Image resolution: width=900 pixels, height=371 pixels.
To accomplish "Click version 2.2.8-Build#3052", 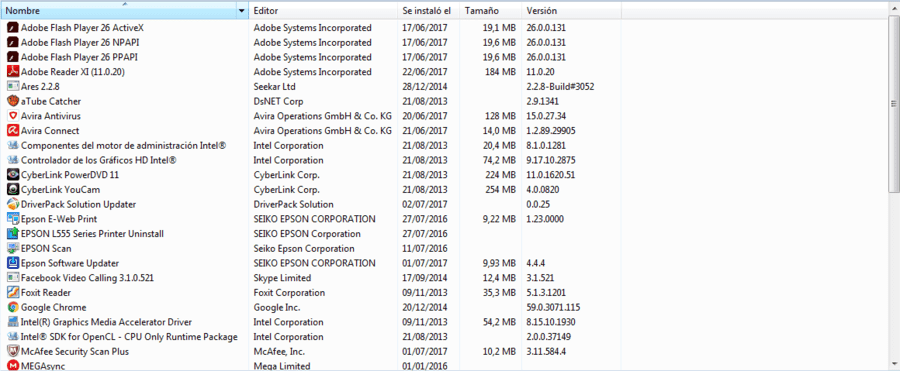I will 560,87.
